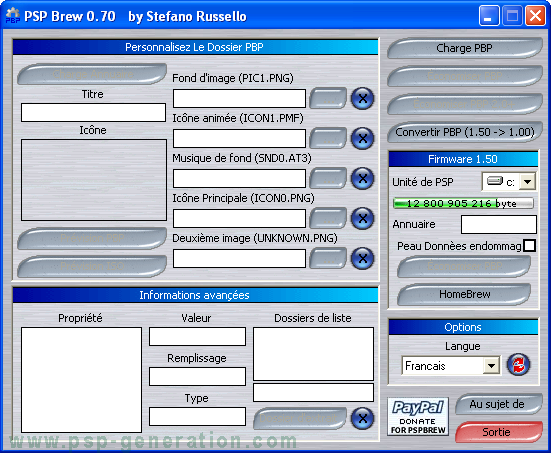
Task: Click the Dossier d'extrait button
Action: click(x=300, y=418)
